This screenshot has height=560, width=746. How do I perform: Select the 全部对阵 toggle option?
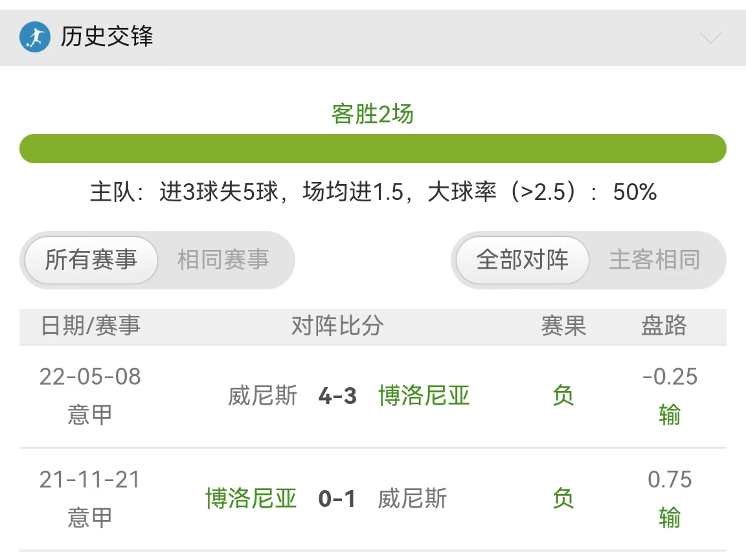[523, 260]
